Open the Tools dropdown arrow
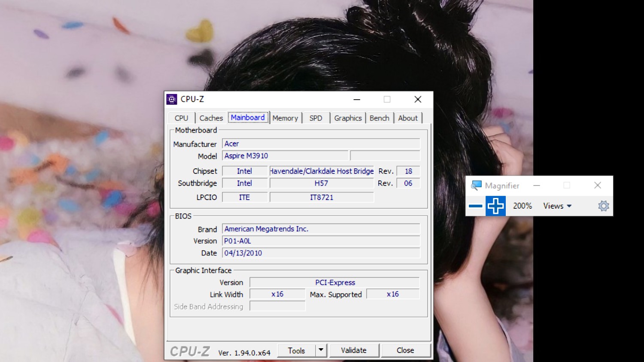This screenshot has height=362, width=644. (x=321, y=350)
